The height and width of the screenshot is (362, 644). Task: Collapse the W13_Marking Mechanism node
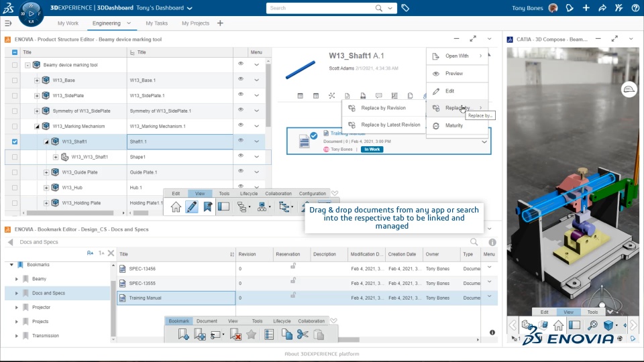pyautogui.click(x=37, y=127)
